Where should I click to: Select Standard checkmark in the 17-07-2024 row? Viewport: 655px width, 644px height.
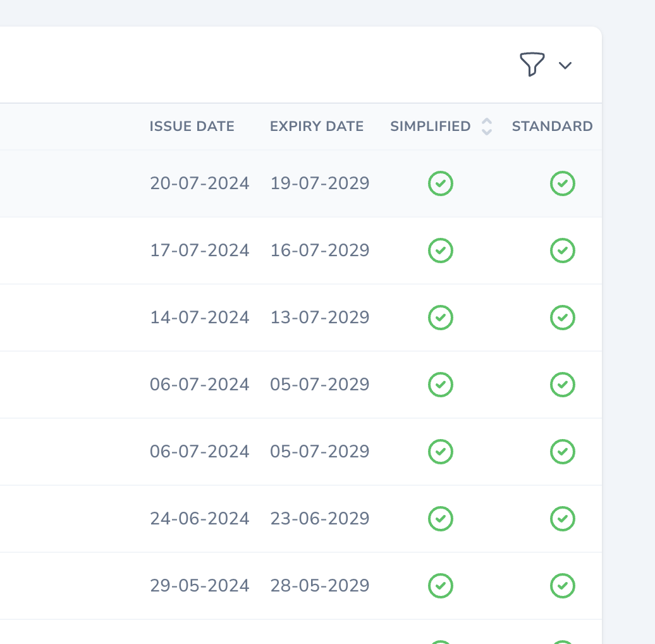pos(562,251)
